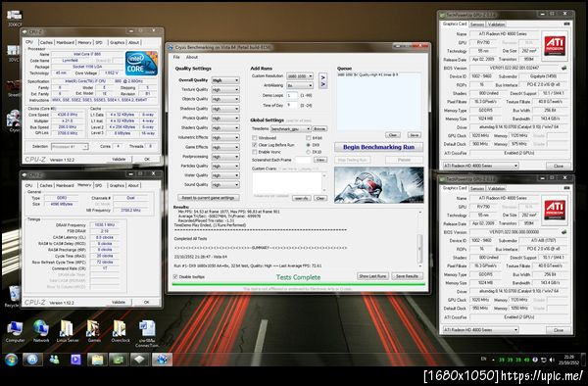Viewport: 588px width, 386px height.
Task: Click Validate in the CPU-Z memory window
Action: (x=119, y=302)
